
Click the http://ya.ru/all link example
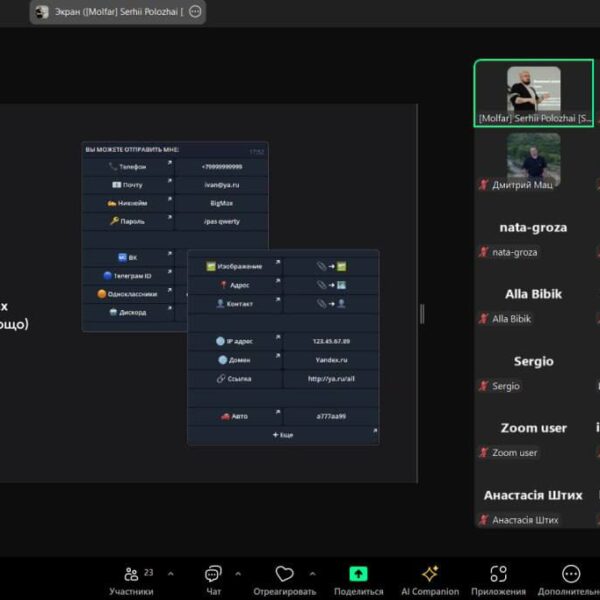[331, 379]
